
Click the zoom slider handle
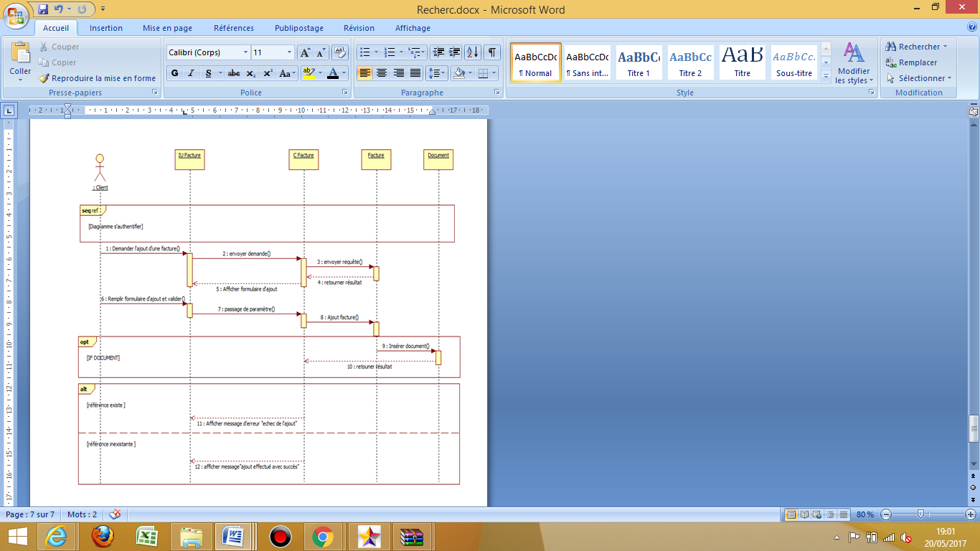(x=920, y=514)
